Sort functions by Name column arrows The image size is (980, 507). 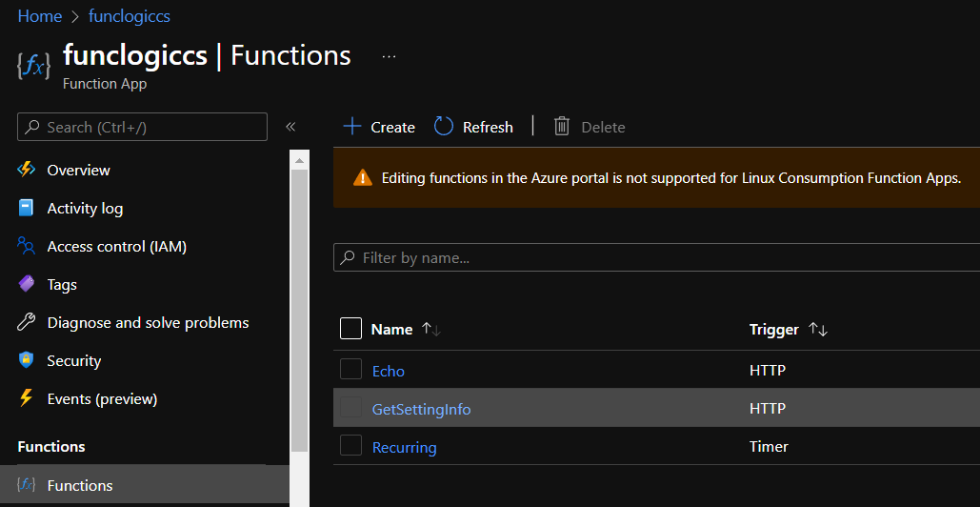[431, 330]
